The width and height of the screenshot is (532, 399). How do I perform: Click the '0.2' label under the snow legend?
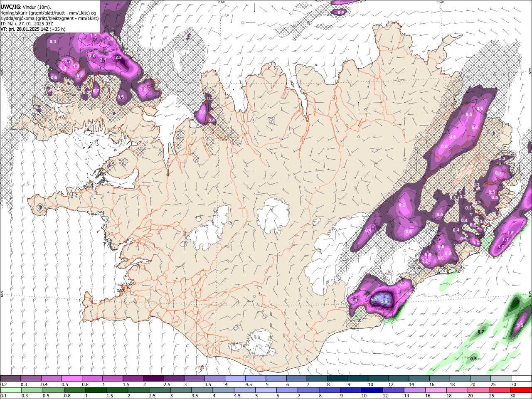(x=3, y=384)
